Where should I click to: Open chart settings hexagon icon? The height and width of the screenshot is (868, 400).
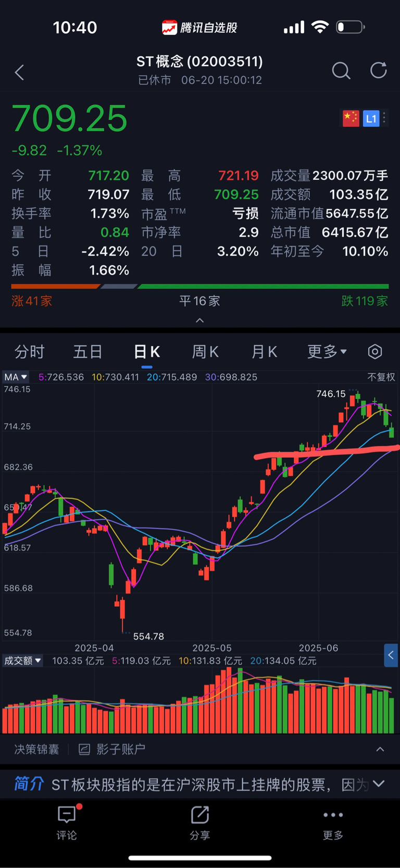point(375,352)
